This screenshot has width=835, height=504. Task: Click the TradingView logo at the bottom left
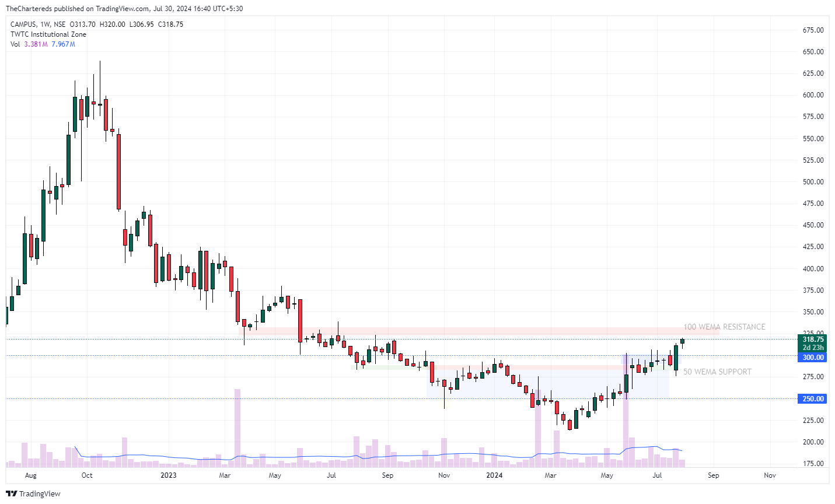point(33,494)
